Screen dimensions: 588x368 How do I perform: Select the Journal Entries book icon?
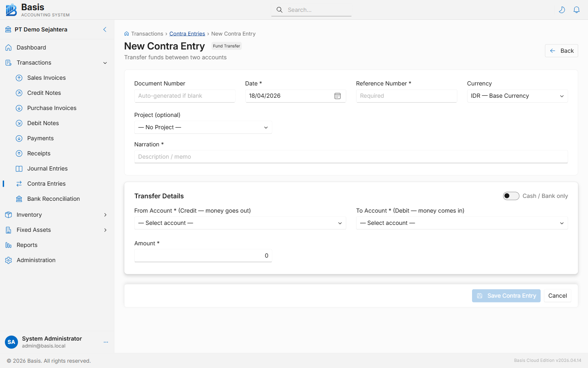tap(19, 168)
